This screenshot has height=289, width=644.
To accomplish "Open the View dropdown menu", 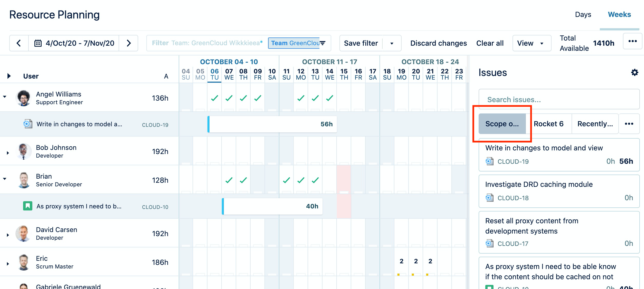I will tap(532, 43).
